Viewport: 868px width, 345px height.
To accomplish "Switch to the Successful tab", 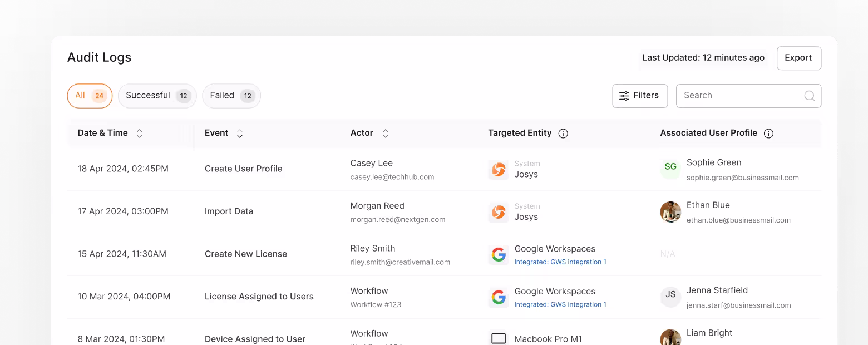I will [157, 96].
